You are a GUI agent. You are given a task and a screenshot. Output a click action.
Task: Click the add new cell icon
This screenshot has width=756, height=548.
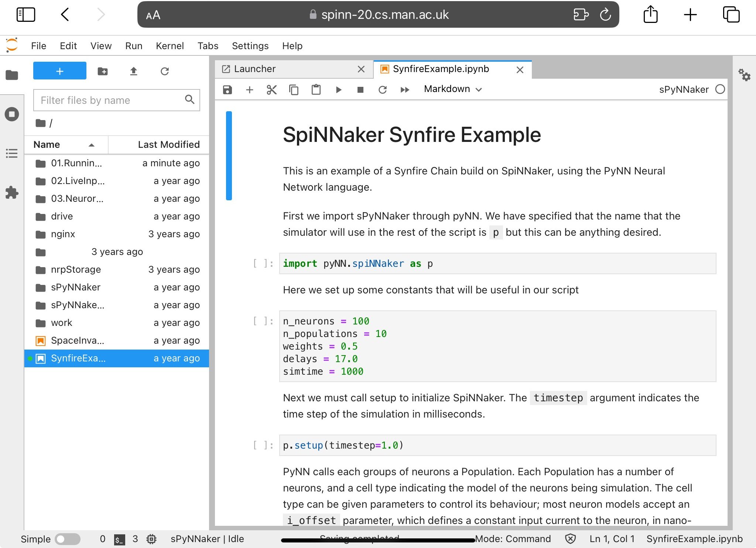[249, 89]
